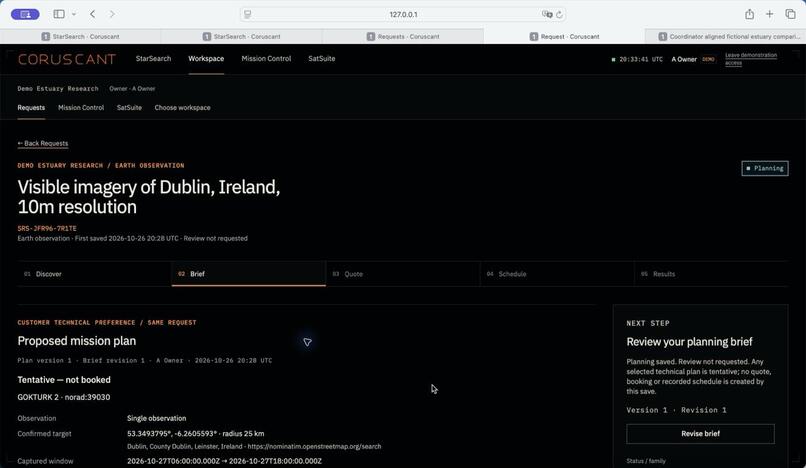The height and width of the screenshot is (468, 806).
Task: Open SatSuite in the top navigation
Action: [x=322, y=59]
